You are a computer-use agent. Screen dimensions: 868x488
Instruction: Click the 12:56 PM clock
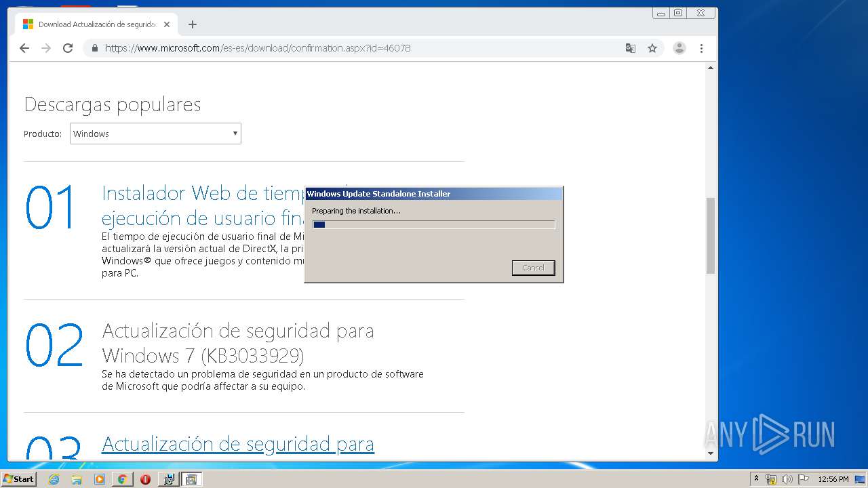833,479
